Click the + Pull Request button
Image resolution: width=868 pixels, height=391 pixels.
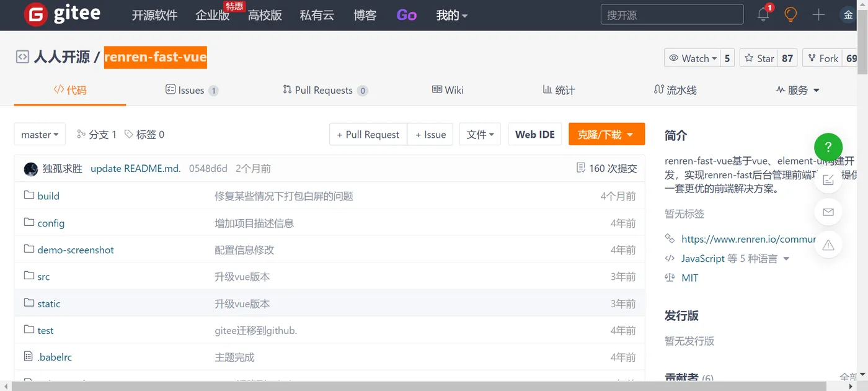(368, 135)
